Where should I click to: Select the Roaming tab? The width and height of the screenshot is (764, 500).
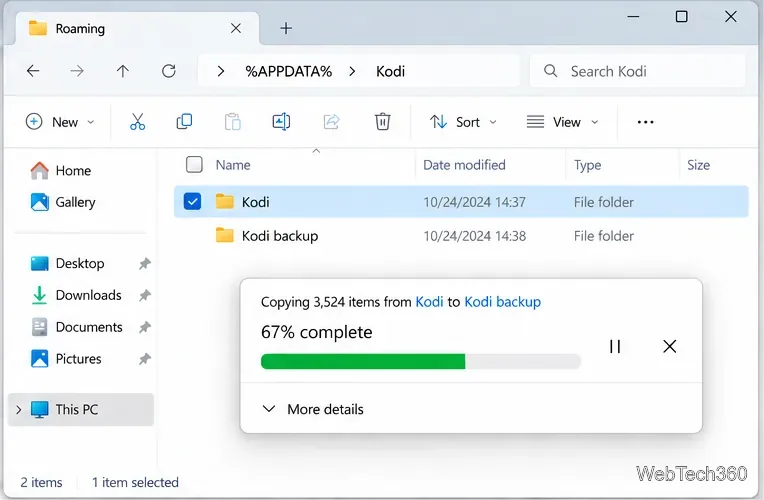pyautogui.click(x=136, y=29)
